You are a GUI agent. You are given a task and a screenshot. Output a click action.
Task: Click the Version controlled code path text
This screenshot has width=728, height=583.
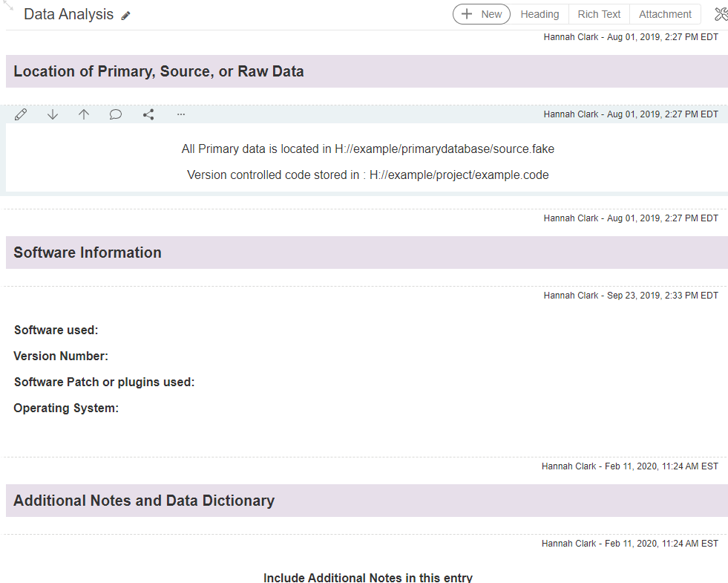(x=367, y=175)
